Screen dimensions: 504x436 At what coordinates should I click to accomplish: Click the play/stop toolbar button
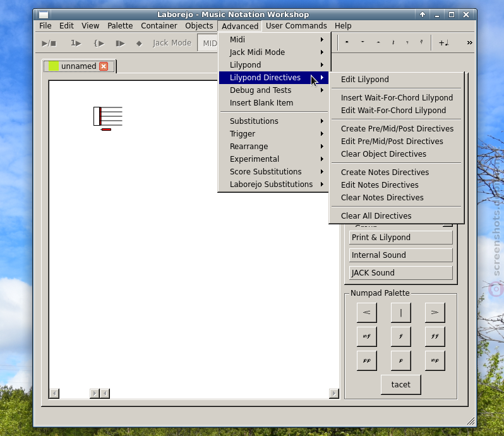pos(49,43)
